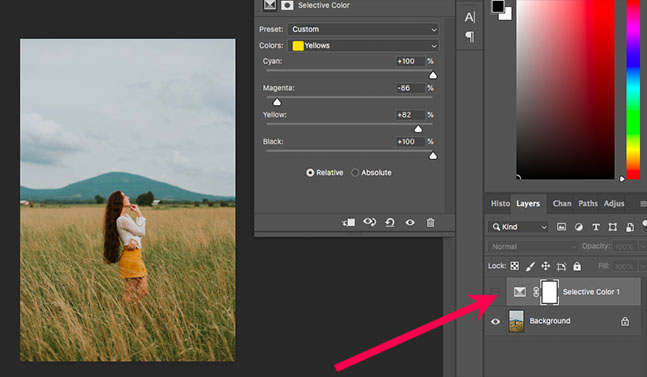
Task: Switch to the Paths tab
Action: [588, 203]
